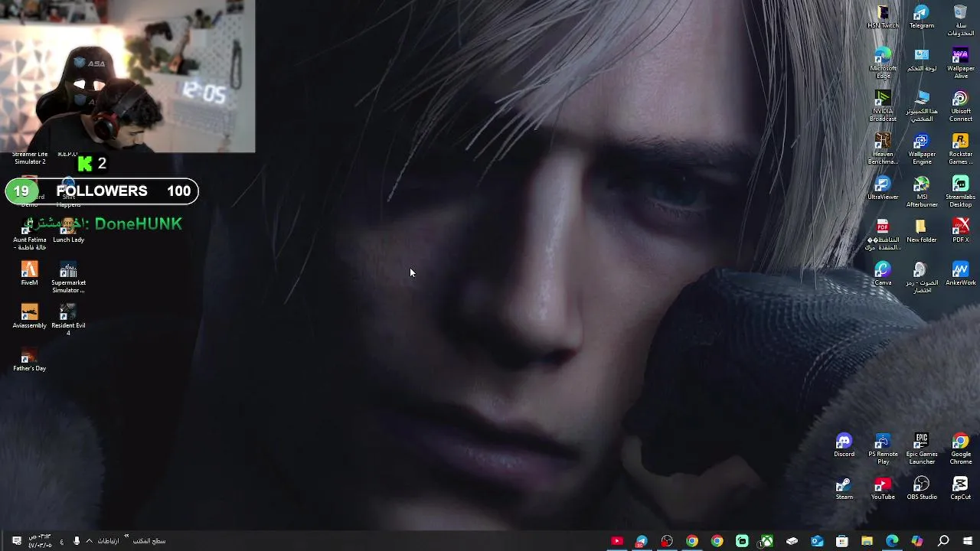Select the OBS Studio desktop icon
Viewport: 980px width, 551px height.
click(922, 488)
